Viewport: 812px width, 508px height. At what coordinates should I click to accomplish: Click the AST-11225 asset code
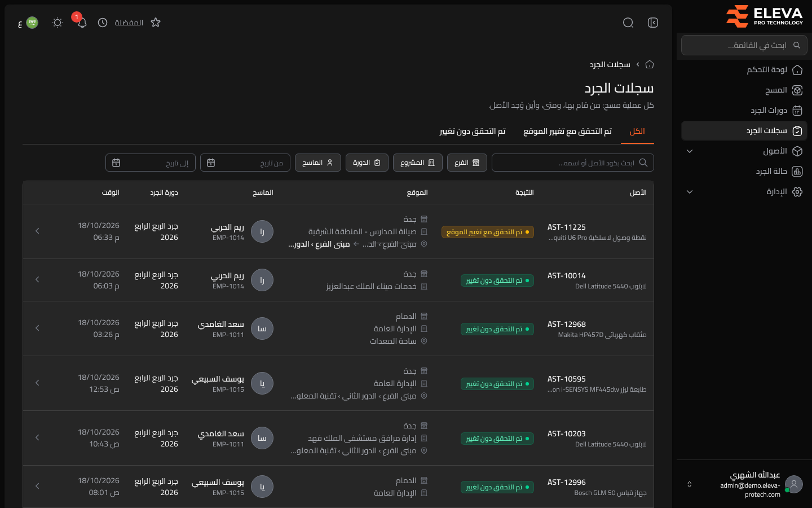point(567,227)
